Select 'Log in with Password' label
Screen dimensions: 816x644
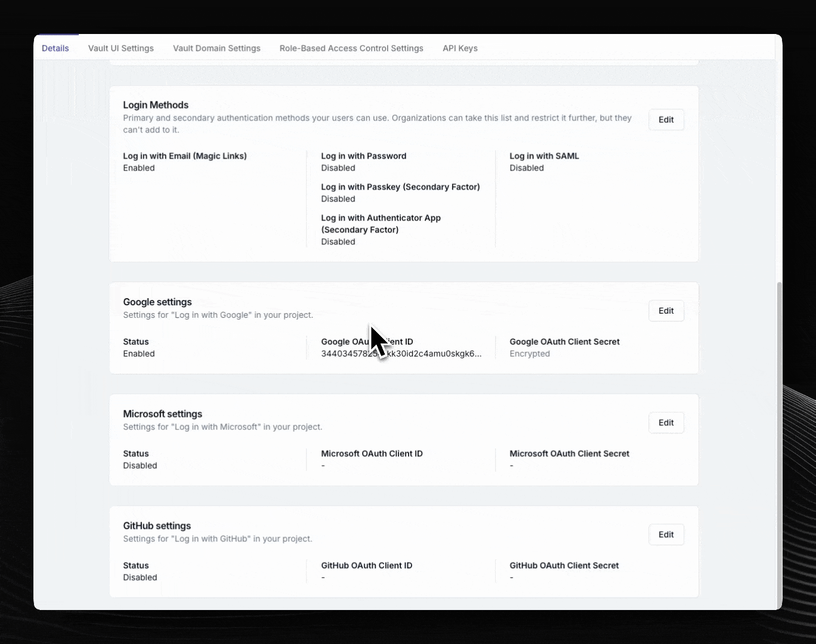(364, 156)
